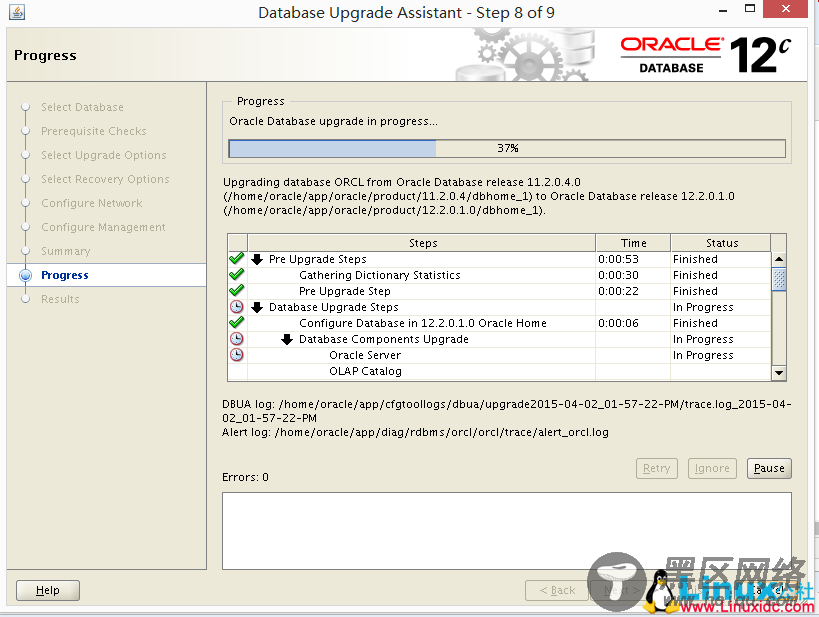Go to the Summary step
This screenshot has width=819, height=617.
point(66,251)
